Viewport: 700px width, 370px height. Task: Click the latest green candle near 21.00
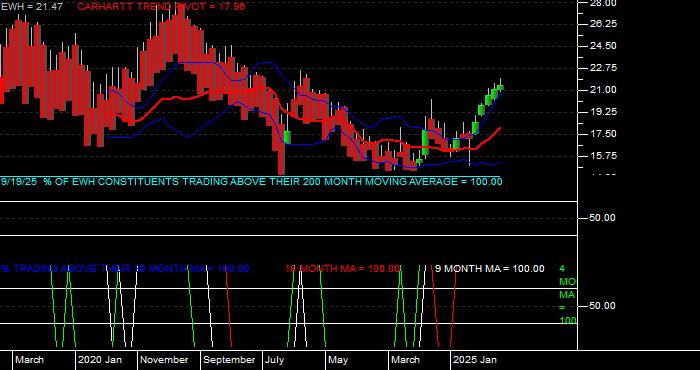coord(500,87)
